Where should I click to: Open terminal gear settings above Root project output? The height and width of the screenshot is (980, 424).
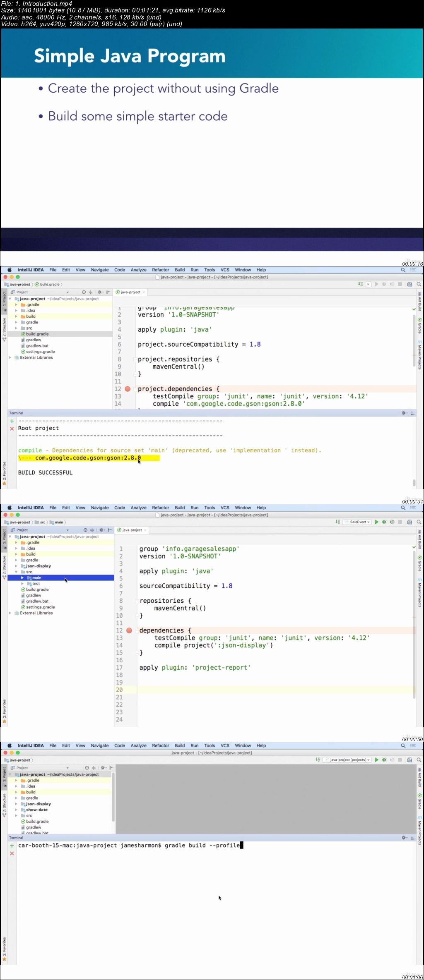coord(405,413)
